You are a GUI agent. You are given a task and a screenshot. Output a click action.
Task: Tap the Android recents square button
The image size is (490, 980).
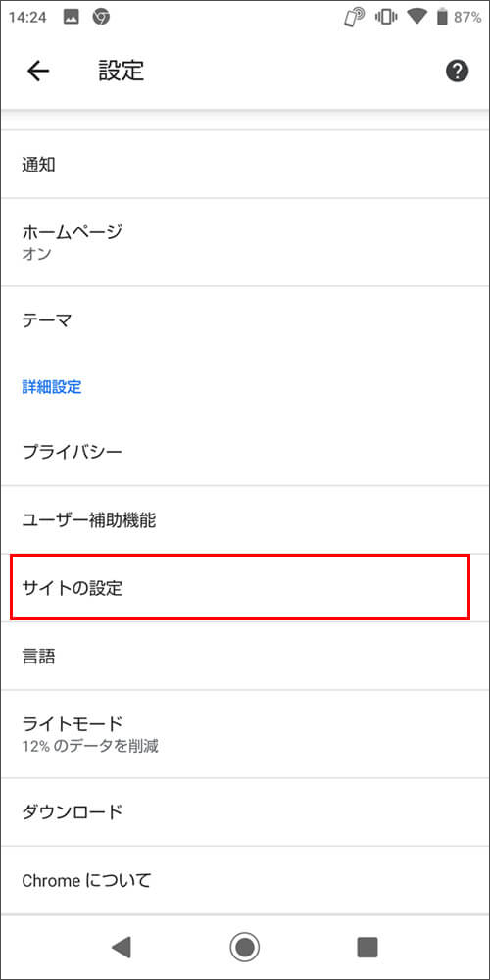(x=367, y=948)
